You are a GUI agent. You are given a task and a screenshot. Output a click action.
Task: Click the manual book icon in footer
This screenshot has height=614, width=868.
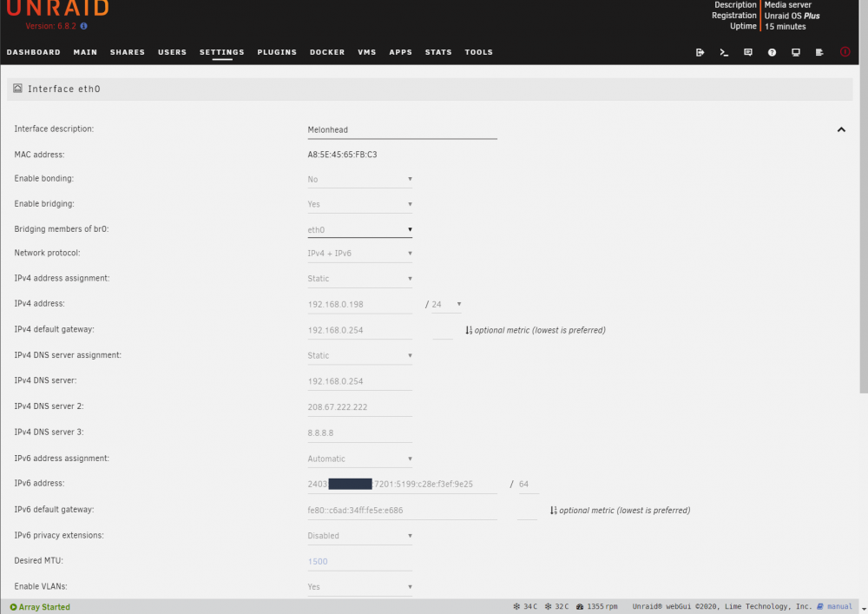(x=820, y=606)
